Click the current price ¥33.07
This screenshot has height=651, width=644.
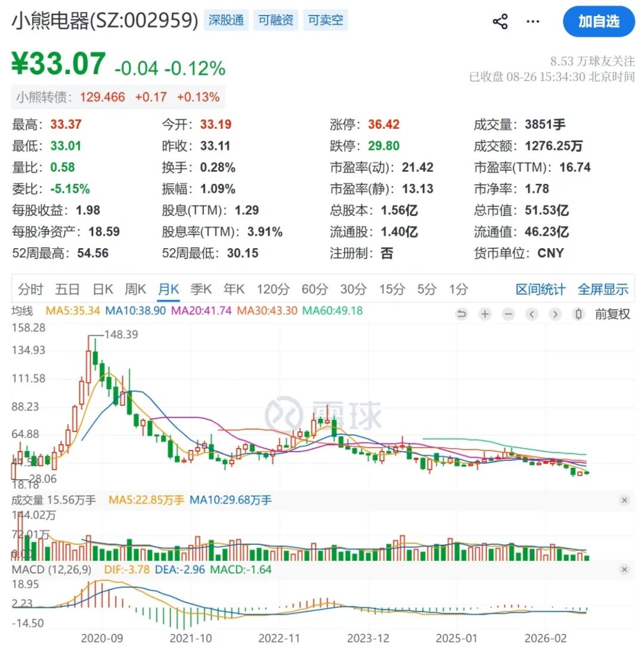58,63
